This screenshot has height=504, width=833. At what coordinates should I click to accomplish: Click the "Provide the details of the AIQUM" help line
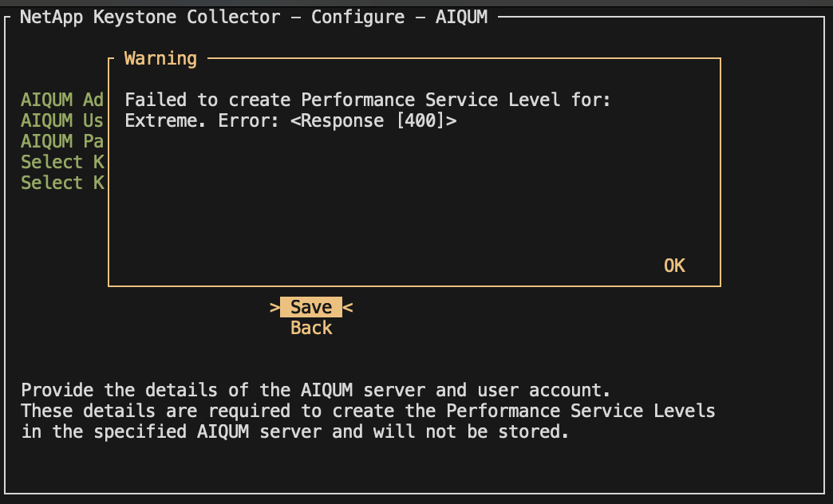click(x=315, y=391)
